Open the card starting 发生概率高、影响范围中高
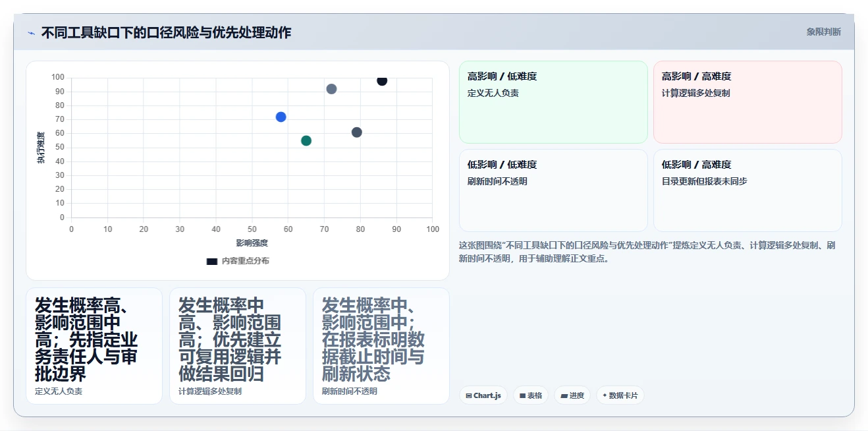 click(x=94, y=346)
